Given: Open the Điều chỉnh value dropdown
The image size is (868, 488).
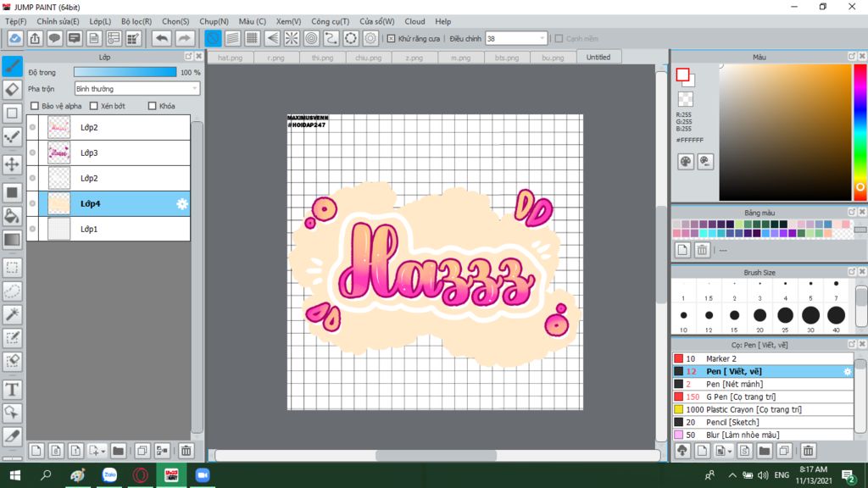Looking at the screenshot, I should click(x=516, y=39).
